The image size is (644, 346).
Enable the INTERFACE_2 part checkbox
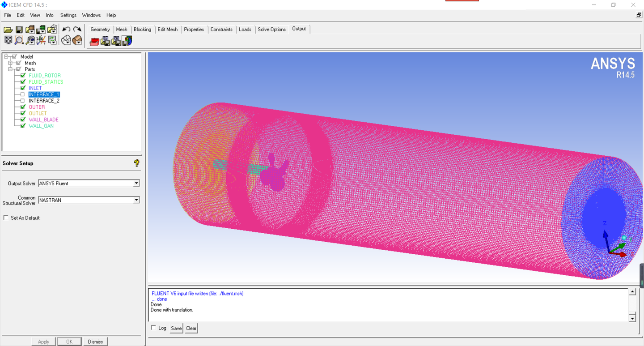point(23,101)
